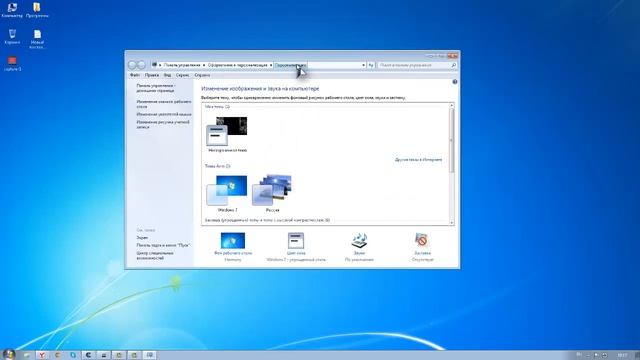
Task: Open Taskbar and Start menu link
Action: pos(163,245)
